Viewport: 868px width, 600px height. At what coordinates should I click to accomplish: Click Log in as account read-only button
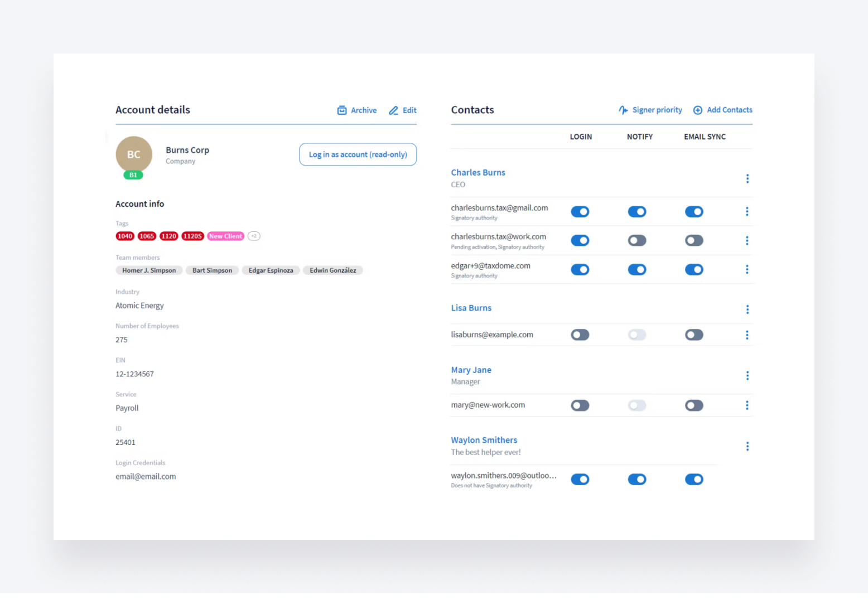point(358,154)
